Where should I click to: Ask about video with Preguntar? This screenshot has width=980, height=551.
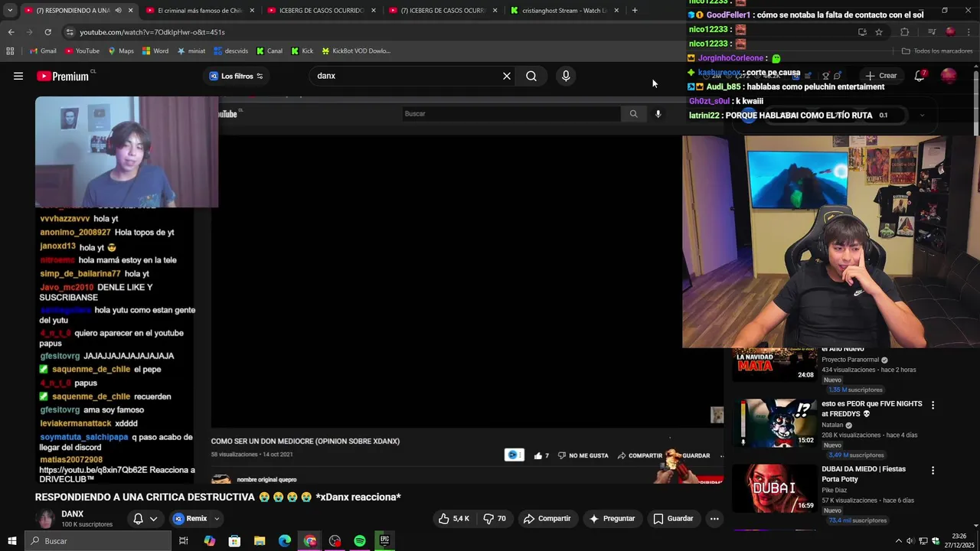612,519
